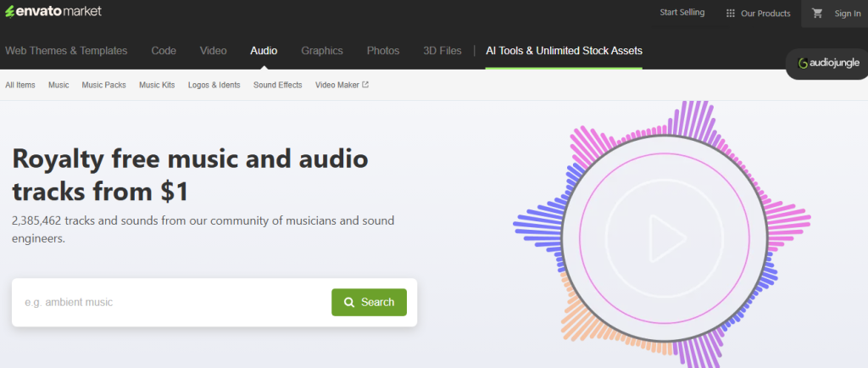Image resolution: width=868 pixels, height=368 pixels.
Task: Open the Video category
Action: (213, 51)
